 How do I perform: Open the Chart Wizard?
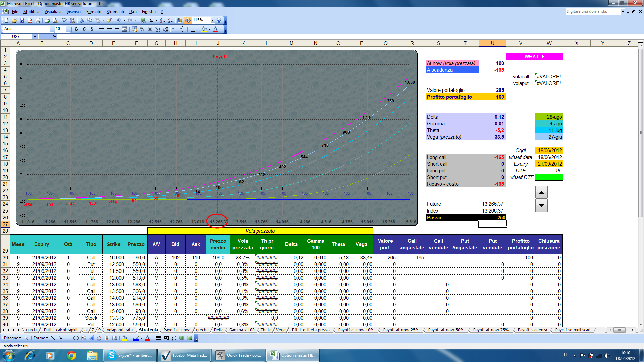[x=180, y=20]
